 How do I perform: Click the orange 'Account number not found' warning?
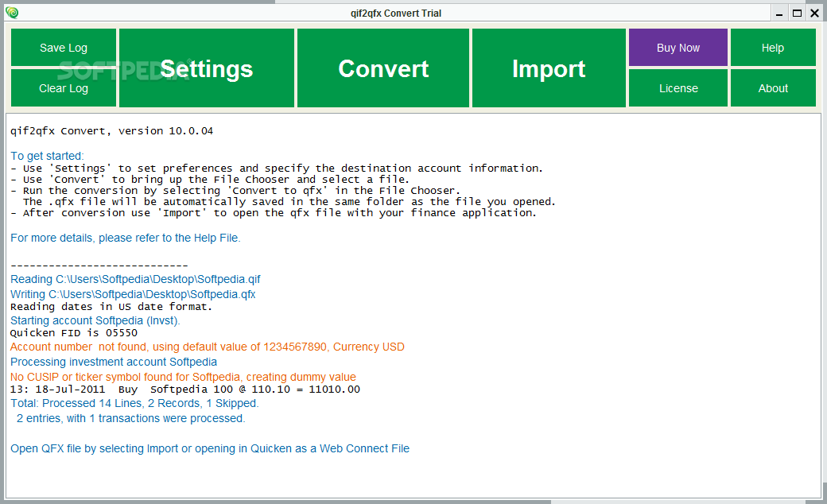[208, 347]
